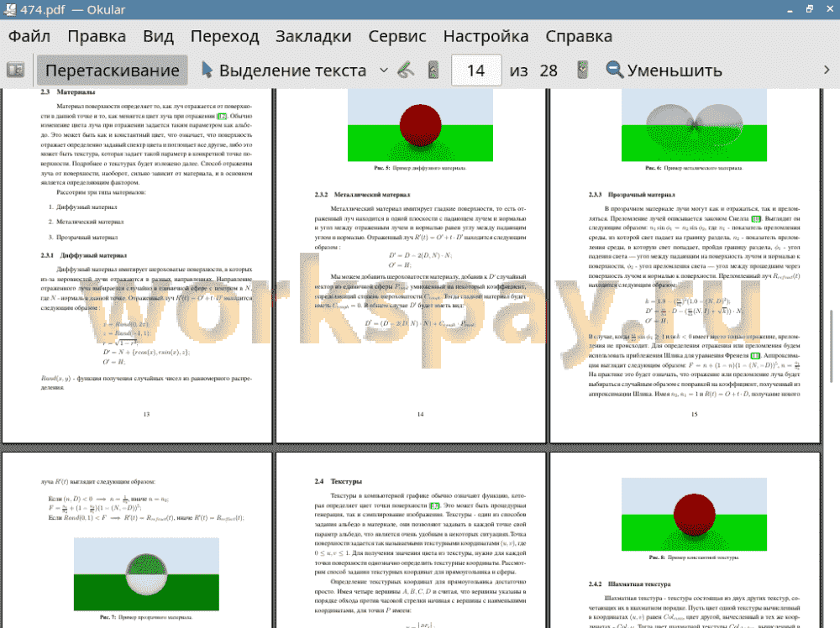Show hidden toolbar items via chevron
The width and height of the screenshot is (840, 628).
point(826,71)
